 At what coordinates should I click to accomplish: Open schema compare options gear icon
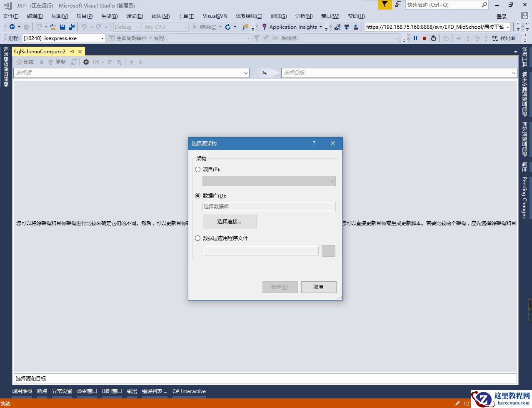(x=86, y=62)
